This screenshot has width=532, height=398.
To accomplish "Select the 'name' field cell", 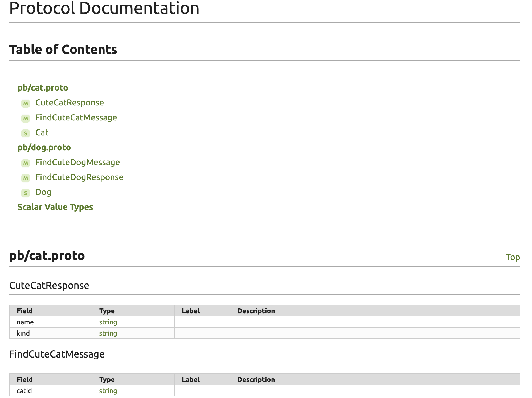I will click(51, 322).
